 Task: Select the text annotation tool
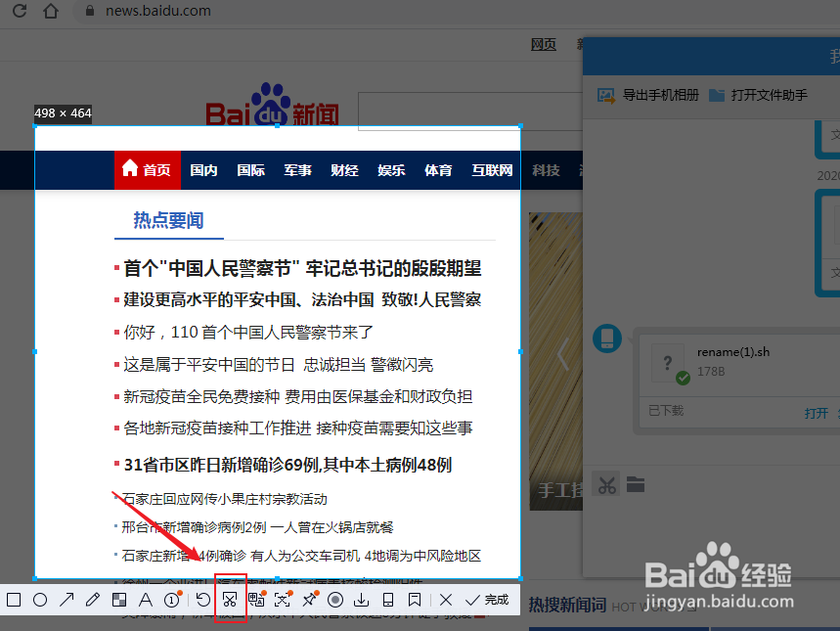point(145,600)
